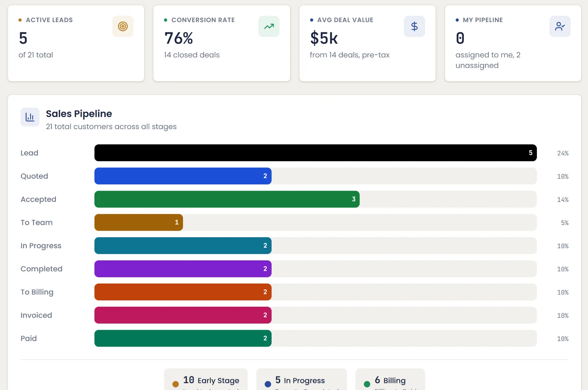Click the bar chart icon beside Sales Pipeline

click(30, 117)
